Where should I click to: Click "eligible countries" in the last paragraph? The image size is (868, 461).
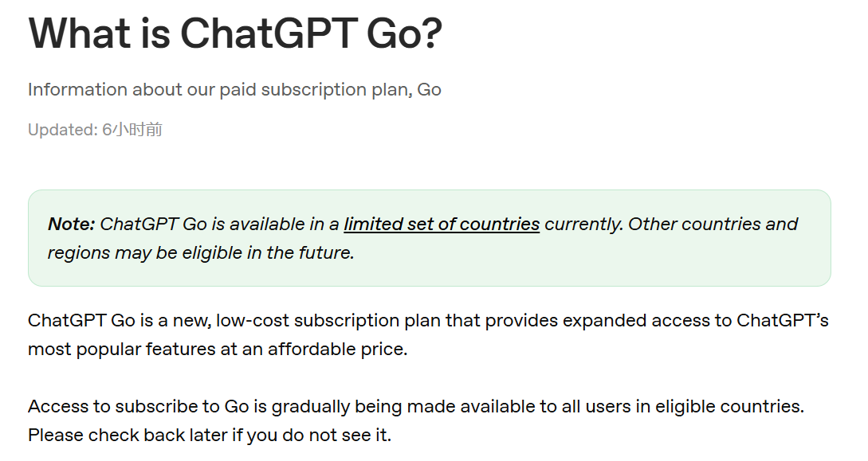[x=729, y=407]
